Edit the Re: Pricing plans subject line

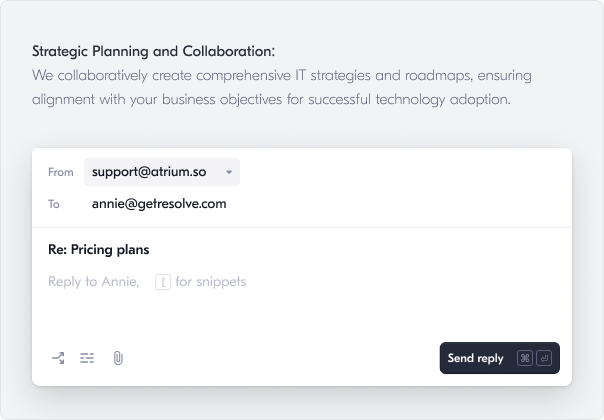(x=99, y=250)
